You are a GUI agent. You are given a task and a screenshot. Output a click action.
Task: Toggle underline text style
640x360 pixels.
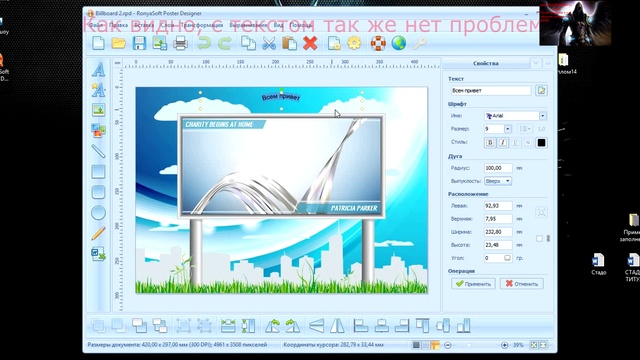[515, 142]
